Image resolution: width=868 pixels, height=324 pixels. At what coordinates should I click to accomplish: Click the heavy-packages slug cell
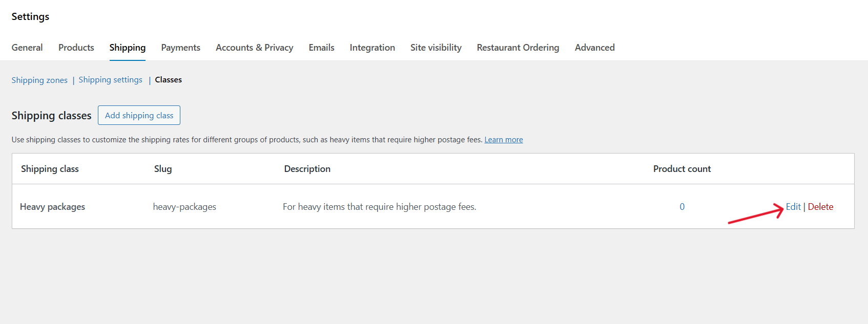pos(184,207)
